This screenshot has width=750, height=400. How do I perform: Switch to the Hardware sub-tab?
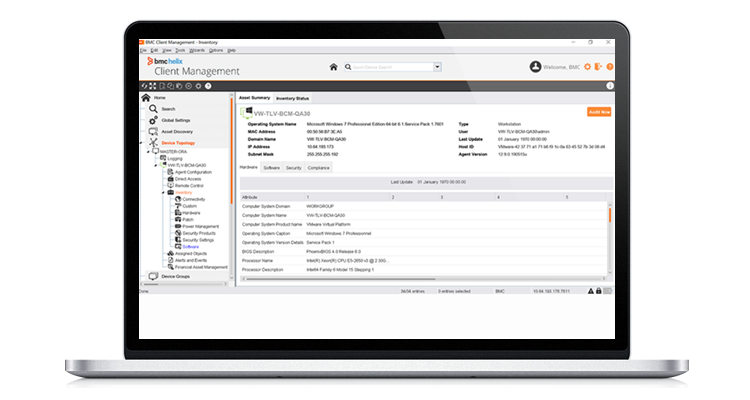point(249,167)
